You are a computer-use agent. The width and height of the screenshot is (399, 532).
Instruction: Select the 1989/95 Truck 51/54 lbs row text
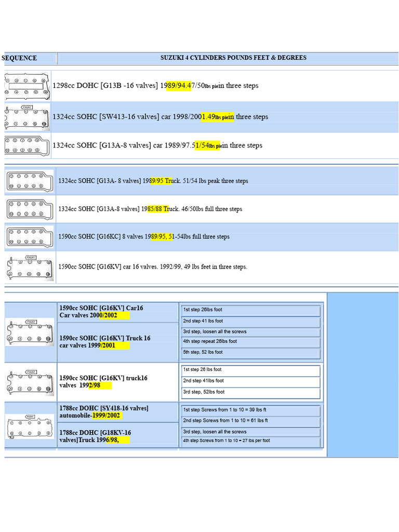click(153, 181)
